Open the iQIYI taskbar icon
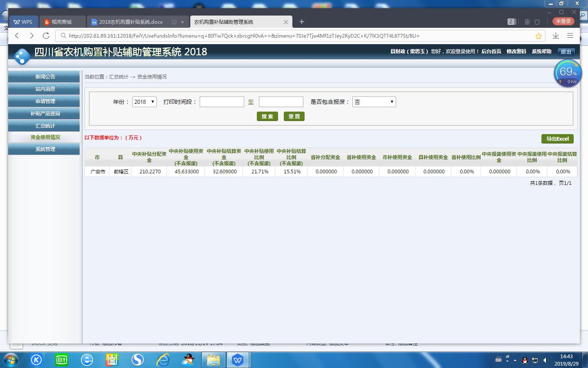Viewport: 588px width, 368px height. click(x=62, y=360)
